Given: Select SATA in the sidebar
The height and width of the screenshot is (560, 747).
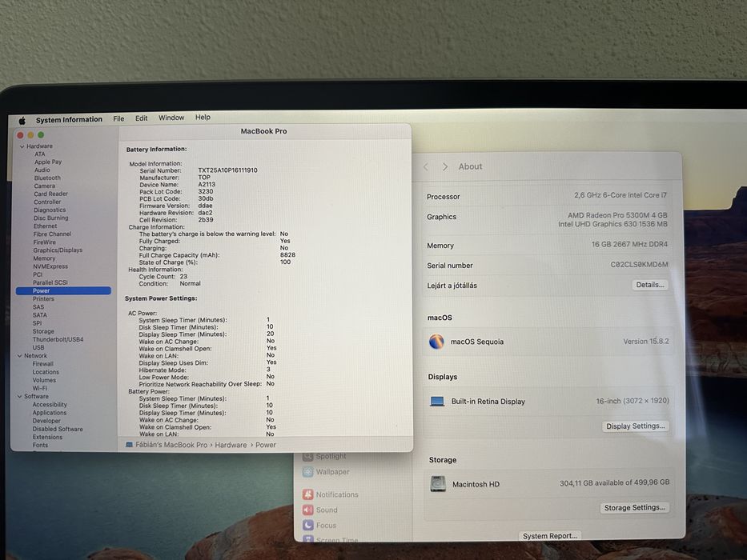Looking at the screenshot, I should click(x=39, y=315).
